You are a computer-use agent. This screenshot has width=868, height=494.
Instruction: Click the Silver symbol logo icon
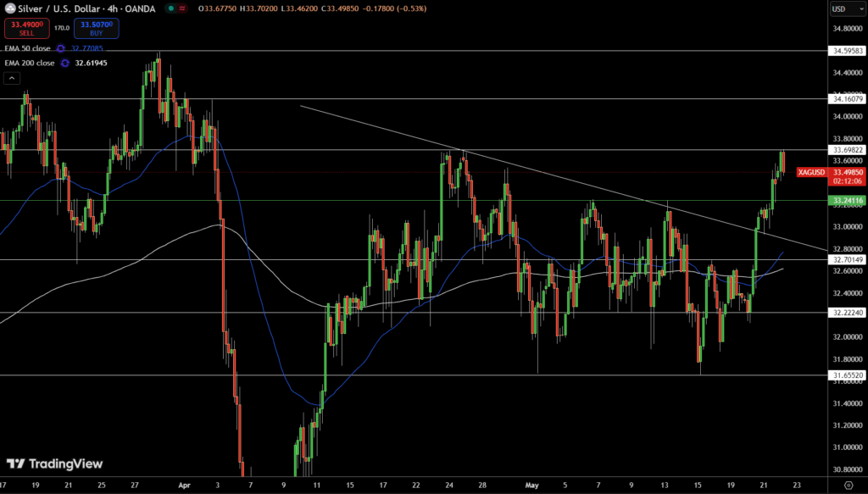coord(8,8)
